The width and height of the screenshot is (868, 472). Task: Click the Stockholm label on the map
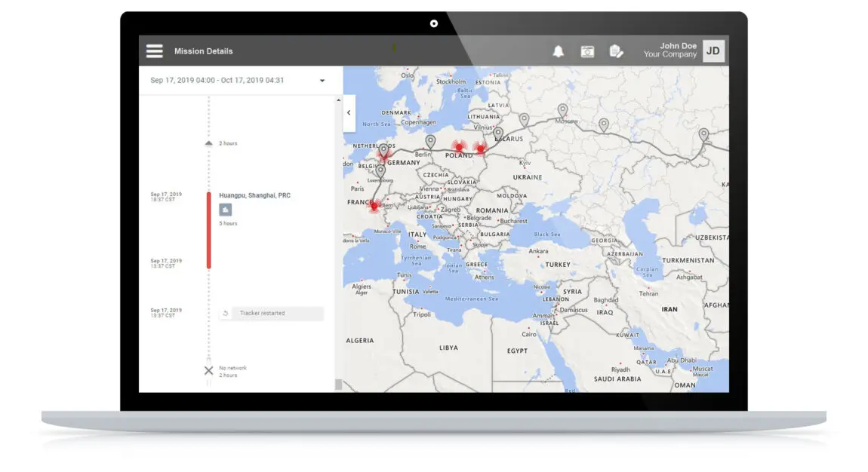(x=451, y=81)
